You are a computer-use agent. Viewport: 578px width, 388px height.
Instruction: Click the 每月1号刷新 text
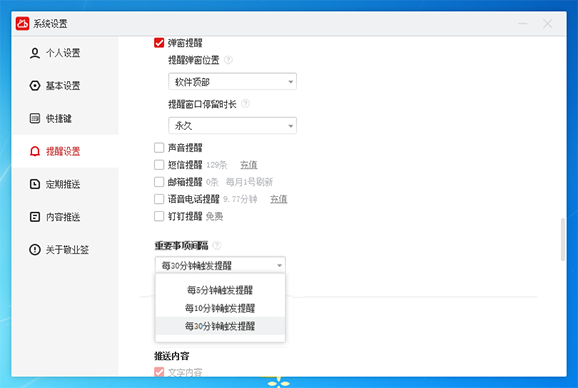pos(249,182)
